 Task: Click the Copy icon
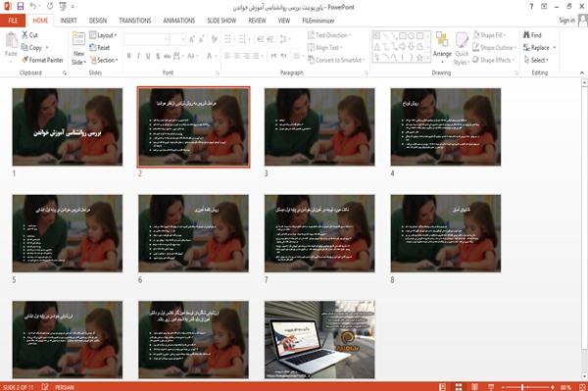tap(24, 47)
